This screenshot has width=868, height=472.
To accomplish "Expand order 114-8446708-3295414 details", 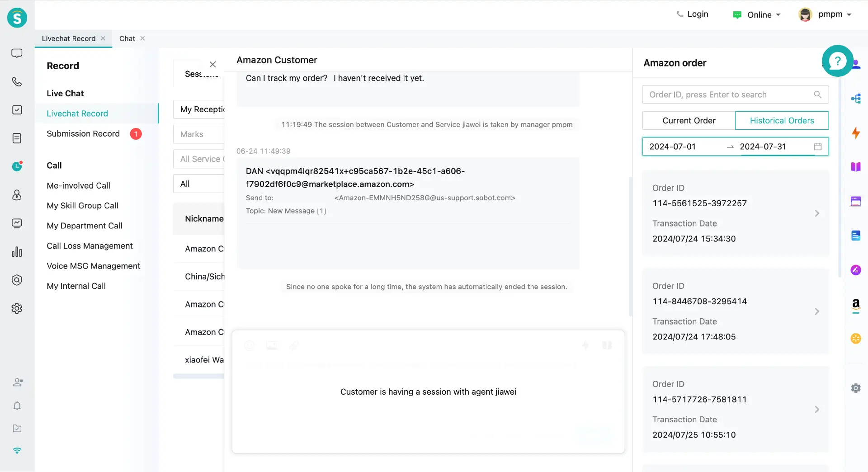I will [x=816, y=312].
